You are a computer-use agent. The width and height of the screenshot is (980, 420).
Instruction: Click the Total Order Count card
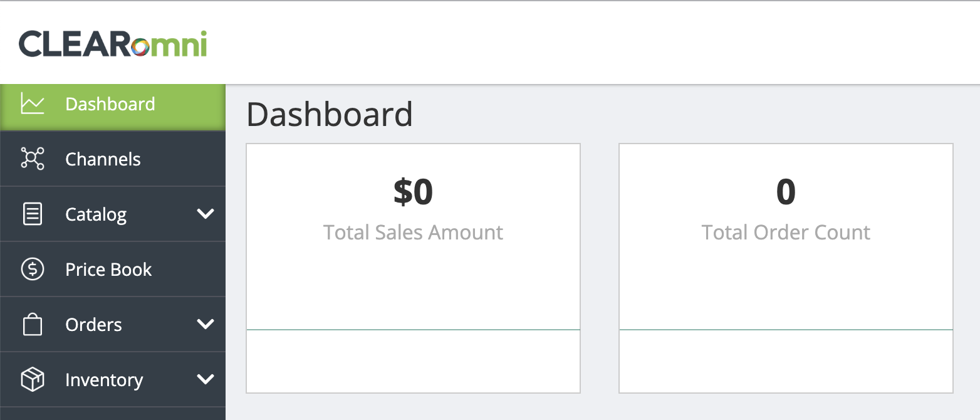(x=786, y=268)
